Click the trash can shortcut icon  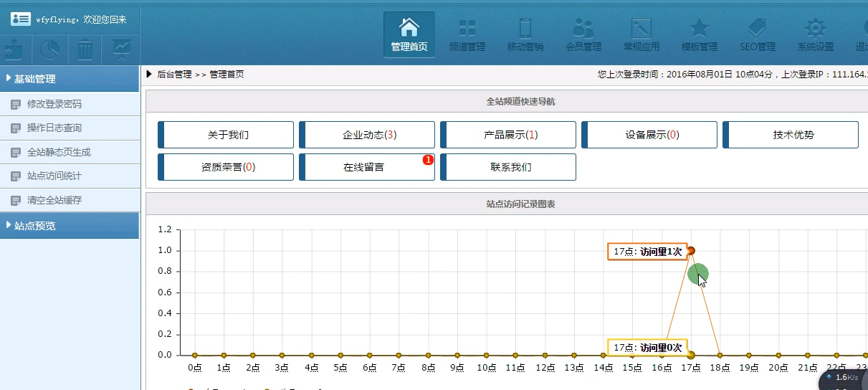85,49
